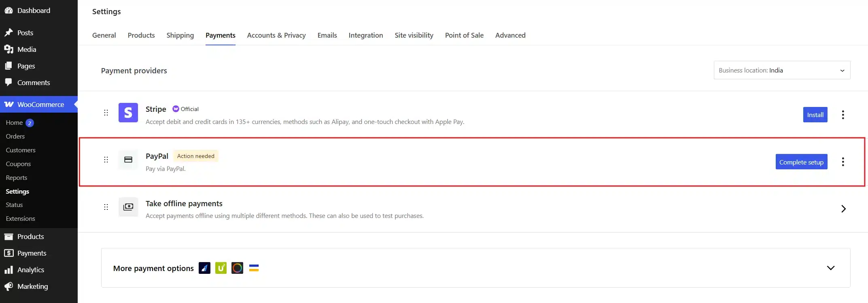Click the green U payment option logo
Image resolution: width=868 pixels, height=303 pixels.
tap(221, 268)
